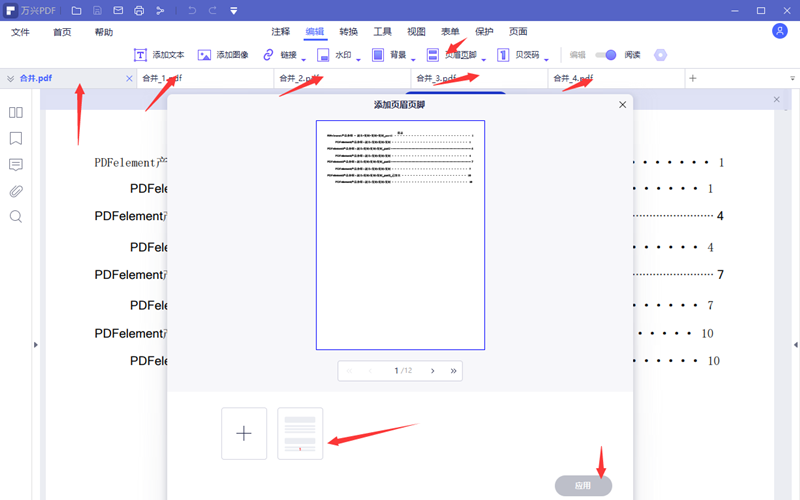800x500 pixels.
Task: Open the page thumbnails panel in left sidebar
Action: tap(16, 113)
